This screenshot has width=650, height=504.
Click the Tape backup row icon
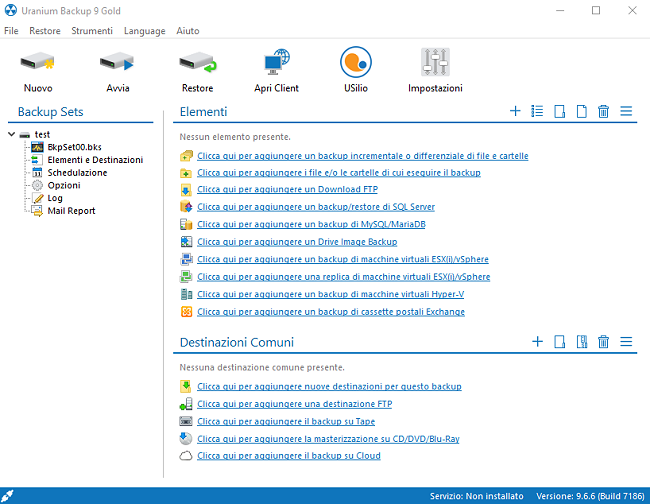click(x=186, y=422)
